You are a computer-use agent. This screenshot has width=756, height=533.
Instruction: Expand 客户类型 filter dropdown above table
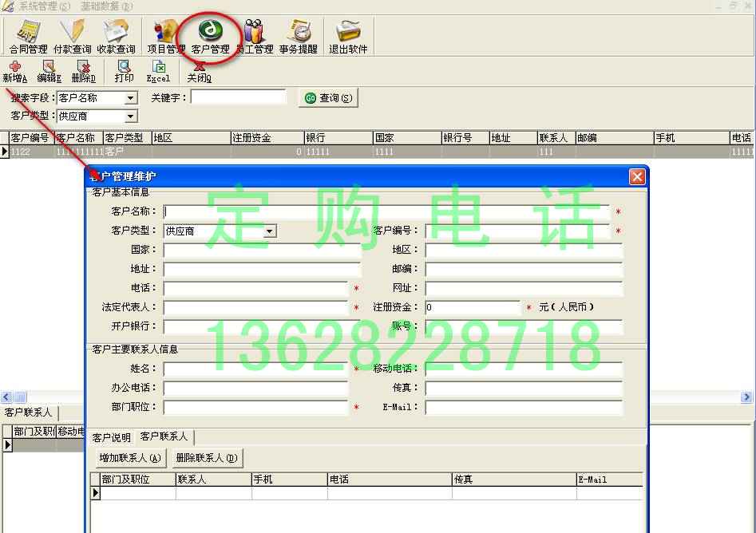[131, 116]
